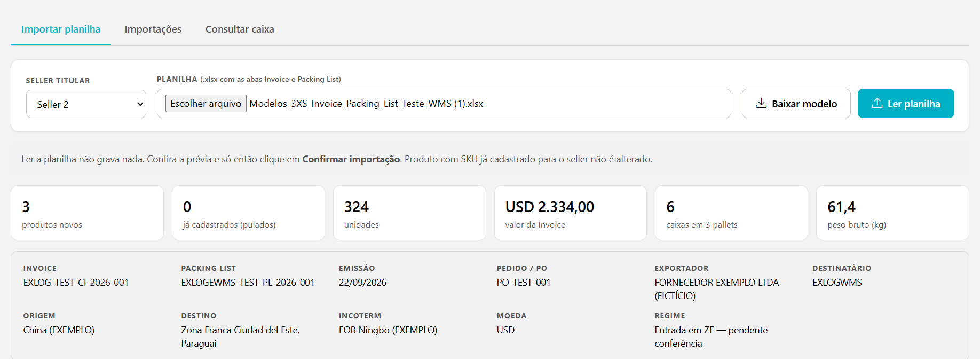980x359 pixels.
Task: Click the já cadastrados (pulados) card
Action: [248, 213]
